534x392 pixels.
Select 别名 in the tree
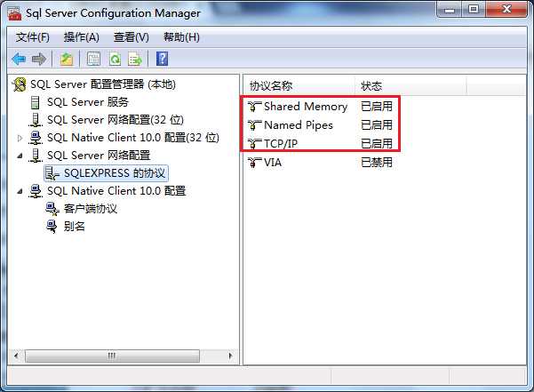(x=75, y=226)
